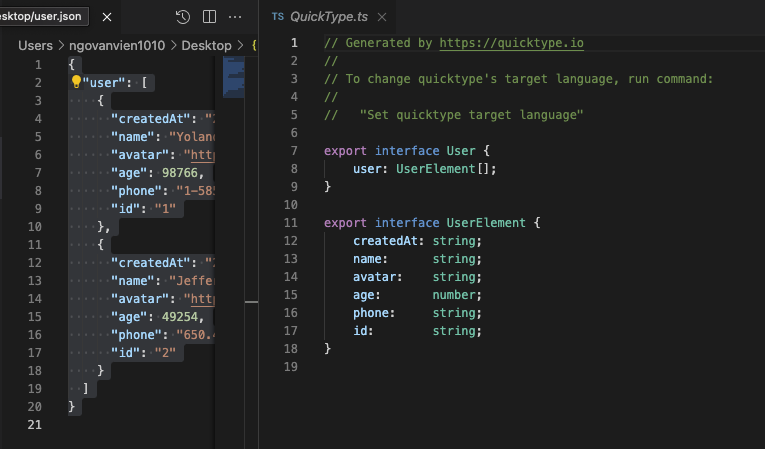Click avatar link on JSON line 14
The height and width of the screenshot is (449, 765).
tap(202, 299)
